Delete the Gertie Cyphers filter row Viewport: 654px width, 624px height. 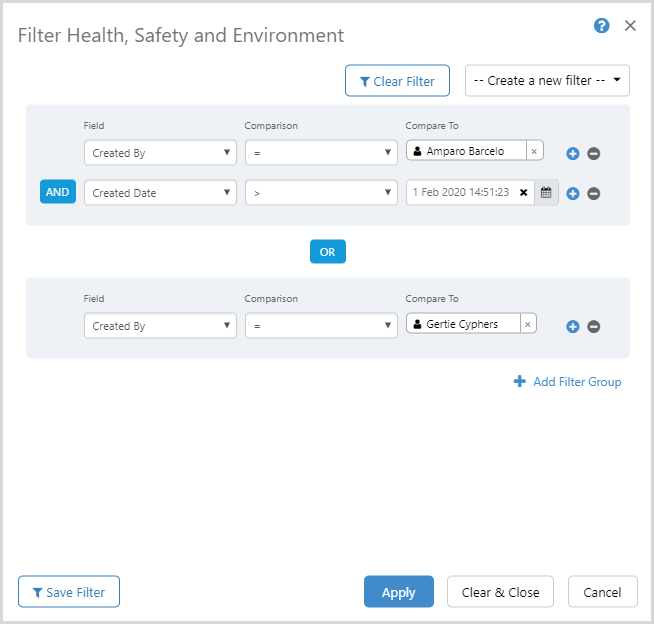(594, 326)
